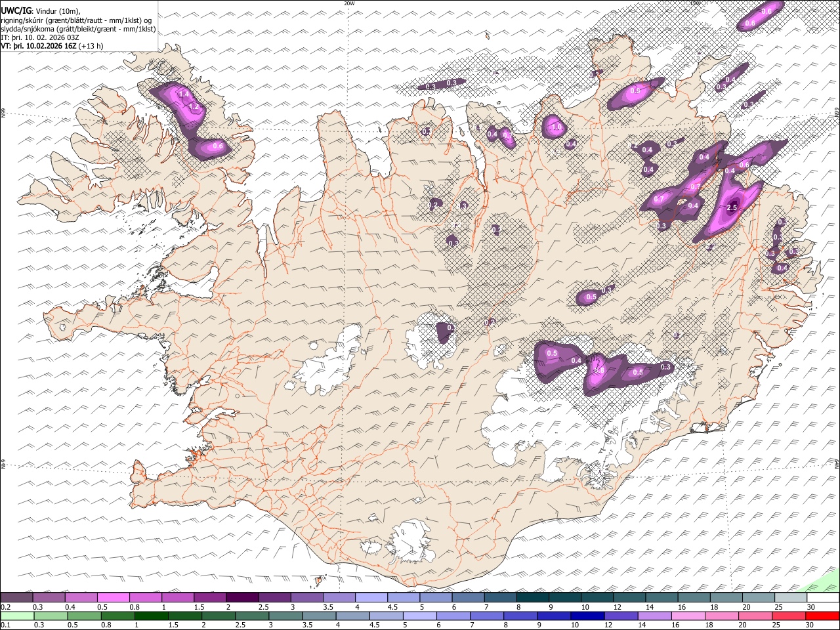
Task: Click the 'slydda/snjókoma (grátt/bleikt/grænt' description line
Action: [x=78, y=29]
